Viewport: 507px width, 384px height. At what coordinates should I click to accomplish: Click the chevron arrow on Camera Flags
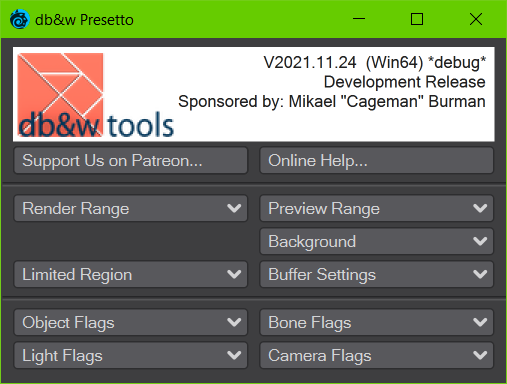[480, 355]
